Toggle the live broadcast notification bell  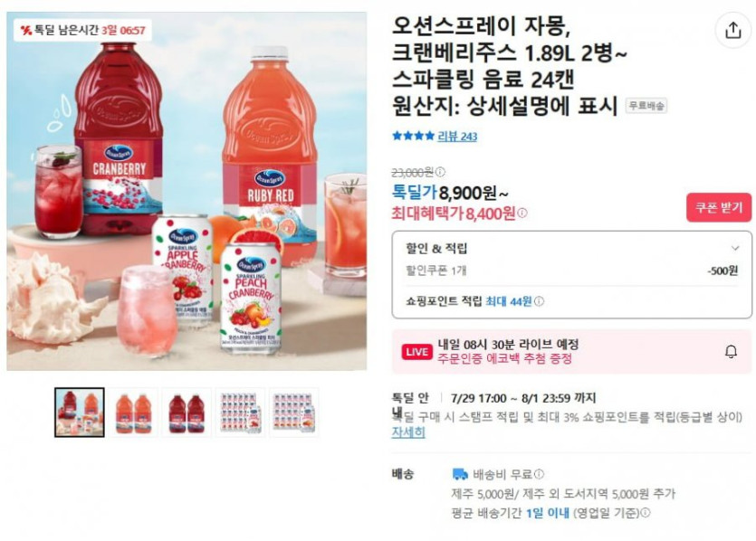tap(731, 352)
